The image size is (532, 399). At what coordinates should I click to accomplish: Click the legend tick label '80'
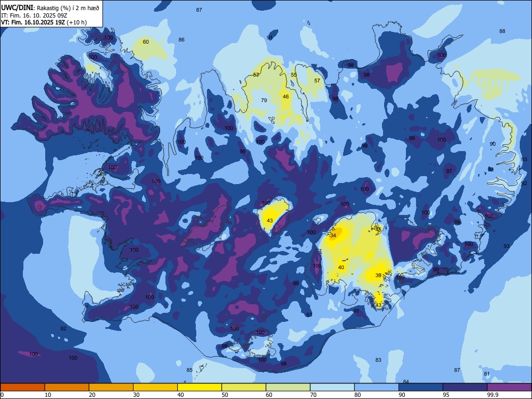pyautogui.click(x=358, y=395)
